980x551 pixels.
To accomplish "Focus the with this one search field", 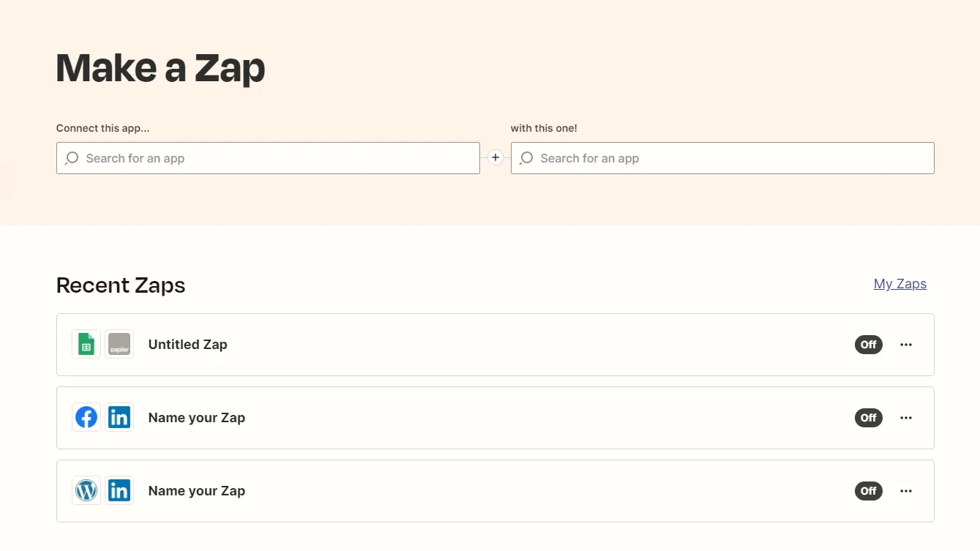I will tap(722, 158).
